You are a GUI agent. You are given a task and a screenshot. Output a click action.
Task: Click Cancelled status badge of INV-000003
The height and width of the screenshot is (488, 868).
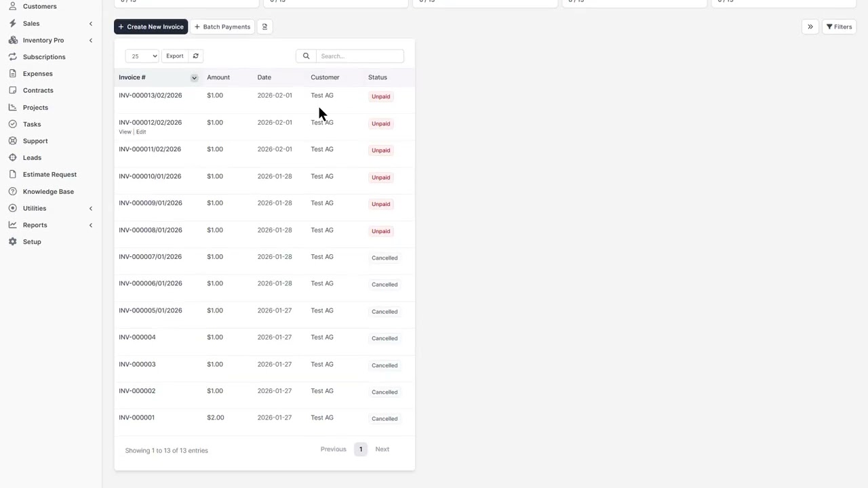[384, 365]
